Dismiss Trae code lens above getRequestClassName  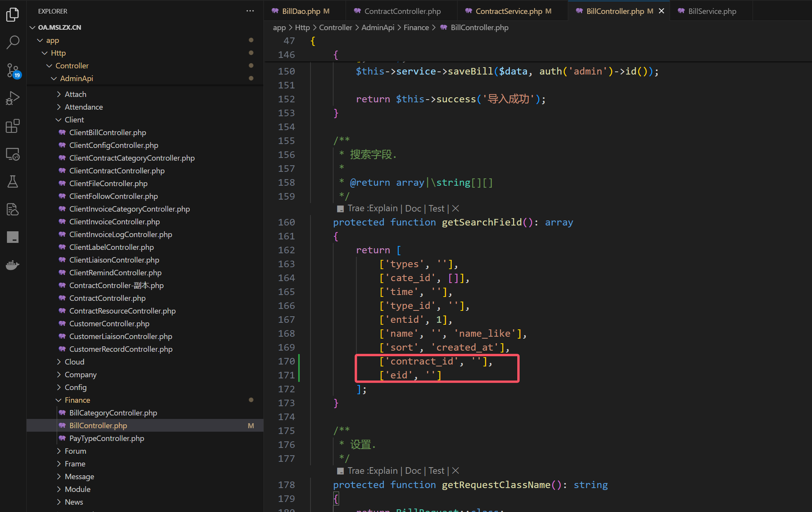click(456, 471)
